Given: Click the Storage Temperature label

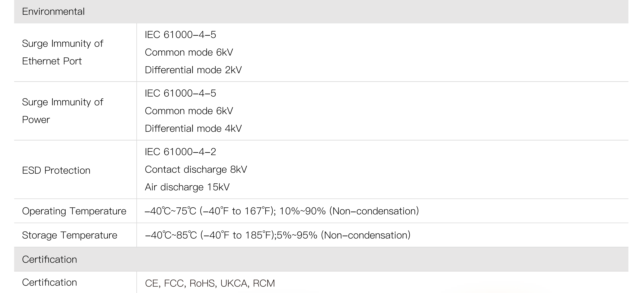Looking at the screenshot, I should tap(69, 235).
